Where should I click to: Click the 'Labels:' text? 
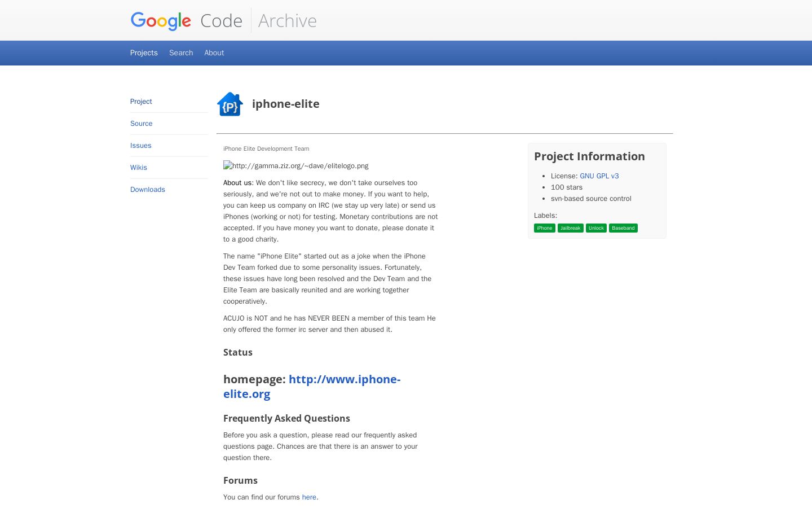(x=545, y=216)
